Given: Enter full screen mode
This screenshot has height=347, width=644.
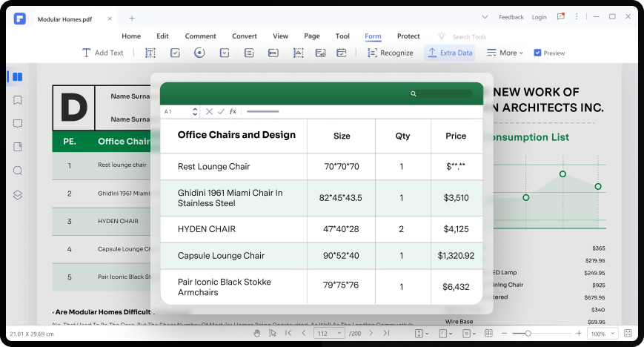Looking at the screenshot, I should coord(628,333).
